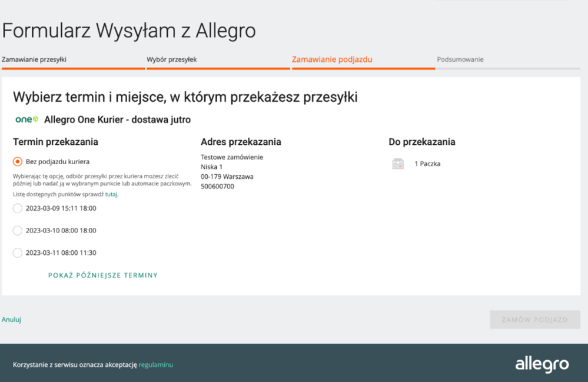The height and width of the screenshot is (382, 588).
Task: Click the Allegro One Kurier logo icon
Action: tap(26, 119)
